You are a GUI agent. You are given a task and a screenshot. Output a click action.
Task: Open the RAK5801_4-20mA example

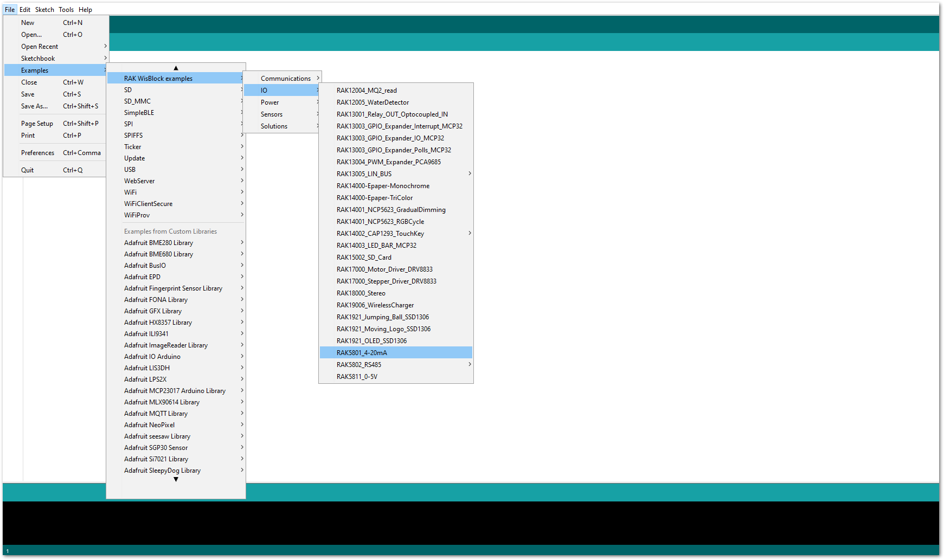(396, 353)
